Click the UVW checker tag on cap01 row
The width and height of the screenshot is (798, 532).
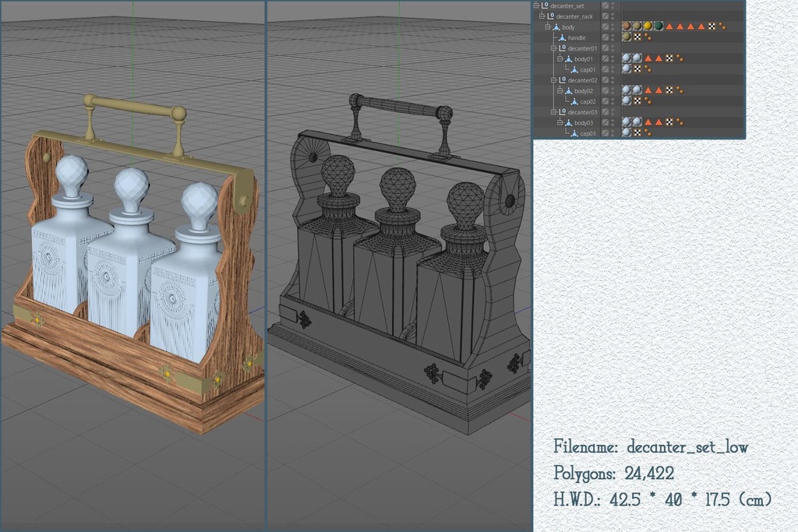click(x=637, y=69)
